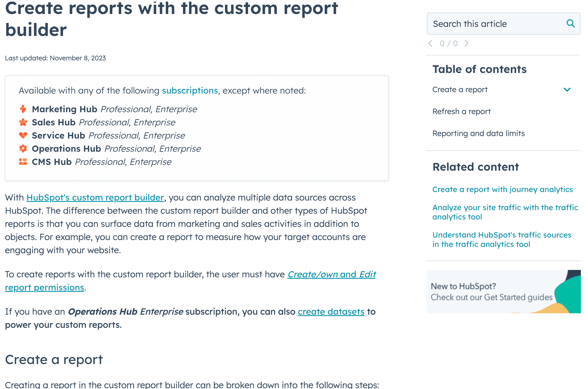Click the Marketing Hub lightning icon
Image resolution: width=588 pixels, height=389 pixels.
pyautogui.click(x=23, y=109)
